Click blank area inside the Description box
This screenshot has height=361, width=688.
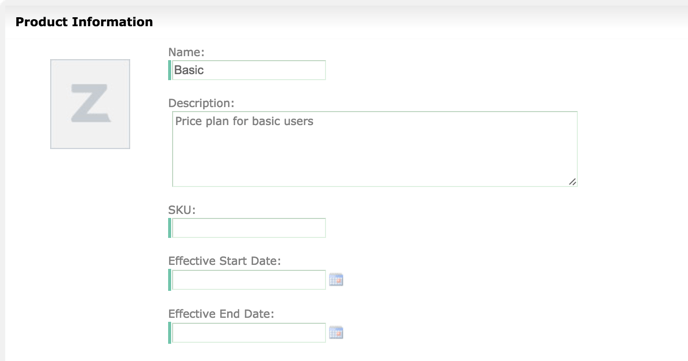(375, 158)
